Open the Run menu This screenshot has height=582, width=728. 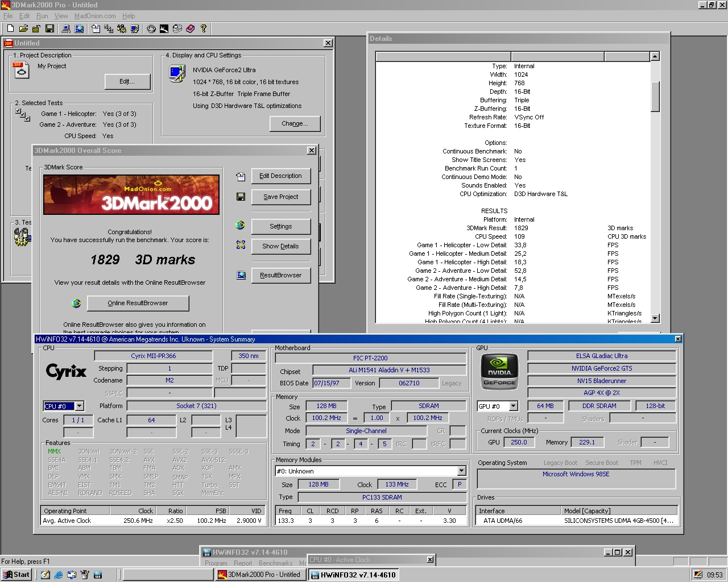tap(42, 16)
